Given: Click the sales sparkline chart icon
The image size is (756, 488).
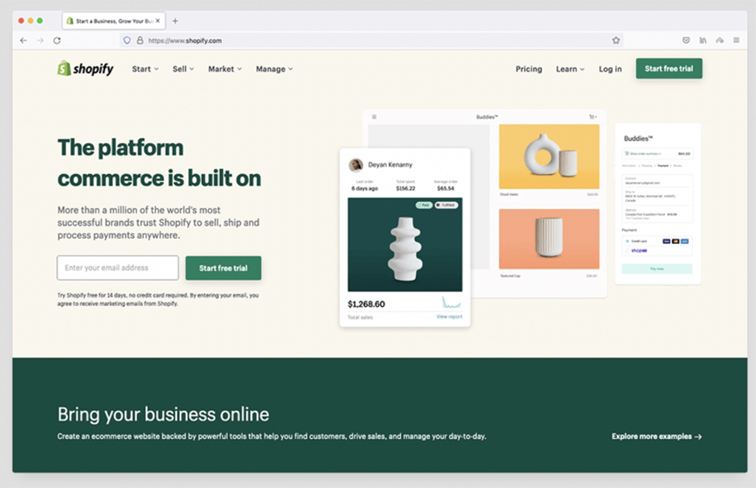Looking at the screenshot, I should [451, 303].
